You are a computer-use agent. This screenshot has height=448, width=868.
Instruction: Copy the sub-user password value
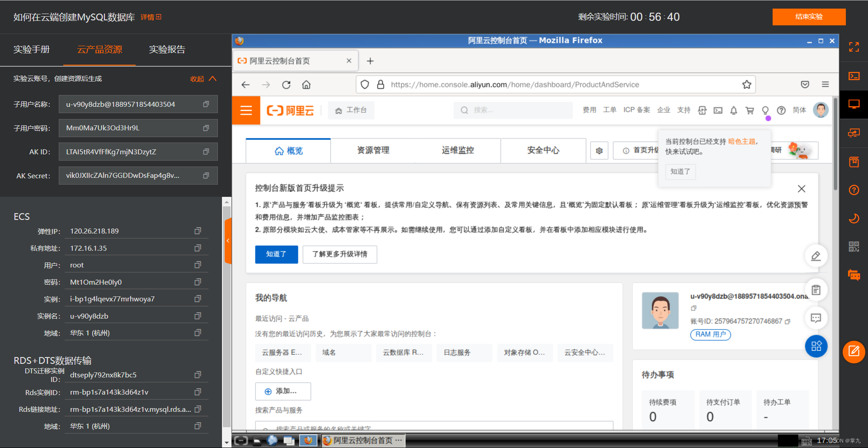coord(206,128)
